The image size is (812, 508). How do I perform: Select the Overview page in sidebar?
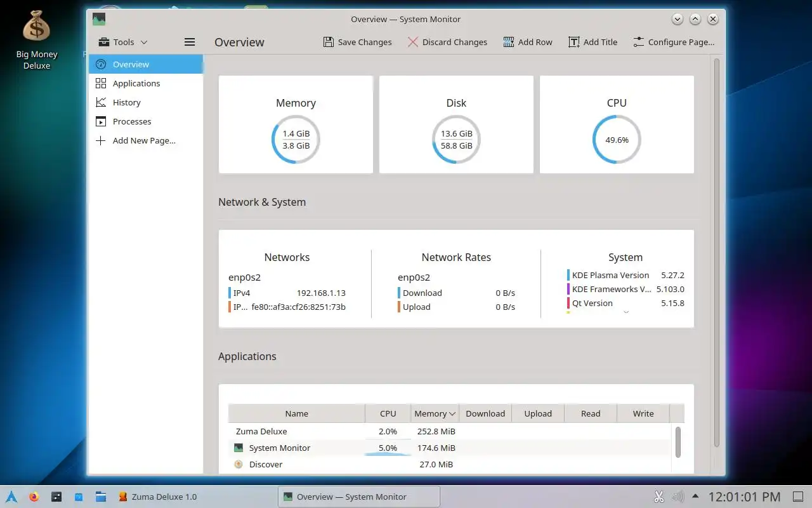[x=146, y=64]
